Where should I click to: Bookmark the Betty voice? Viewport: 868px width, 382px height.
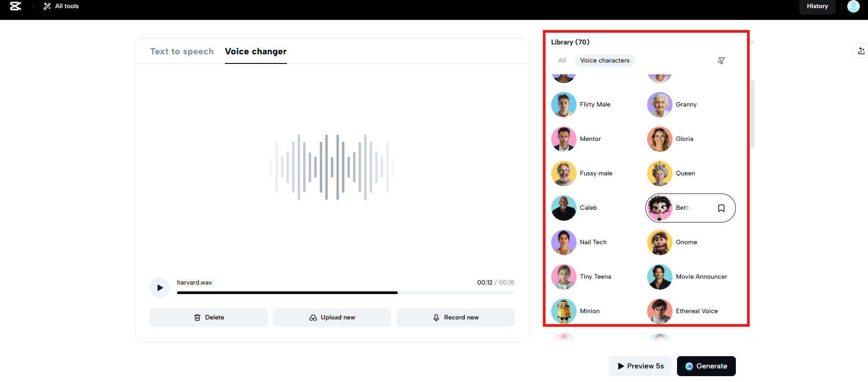click(x=721, y=208)
